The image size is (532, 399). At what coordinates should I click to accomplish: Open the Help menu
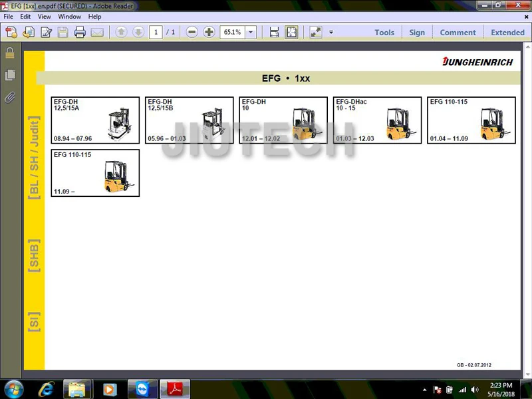tap(94, 16)
